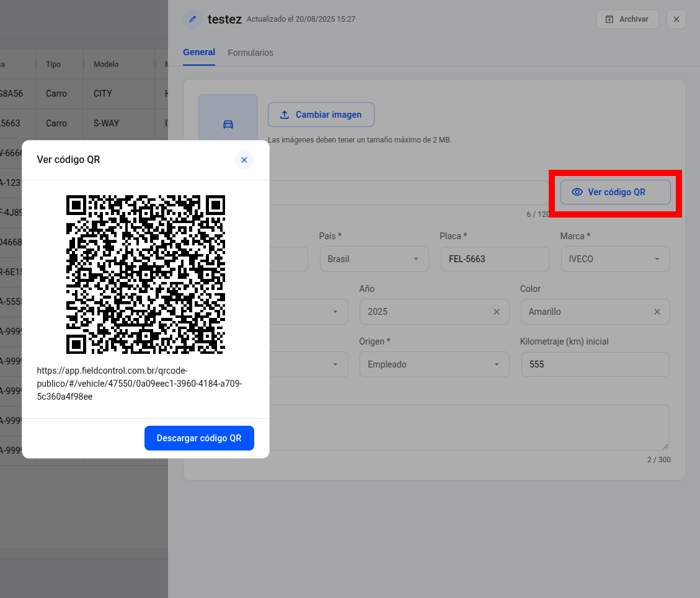Click the pencil edit icon beside testez
Screen dimensions: 700x598
(x=193, y=19)
